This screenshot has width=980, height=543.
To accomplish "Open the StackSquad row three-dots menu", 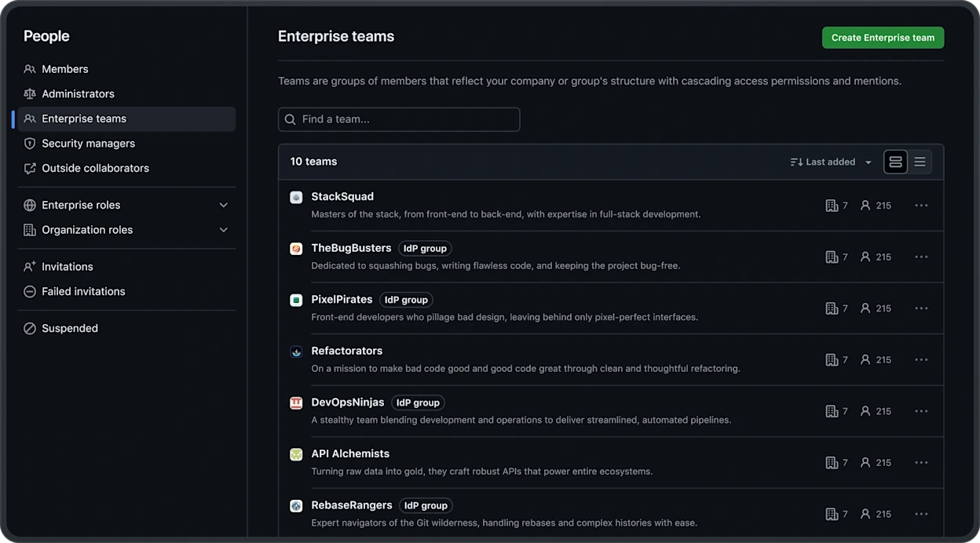I will coord(921,206).
